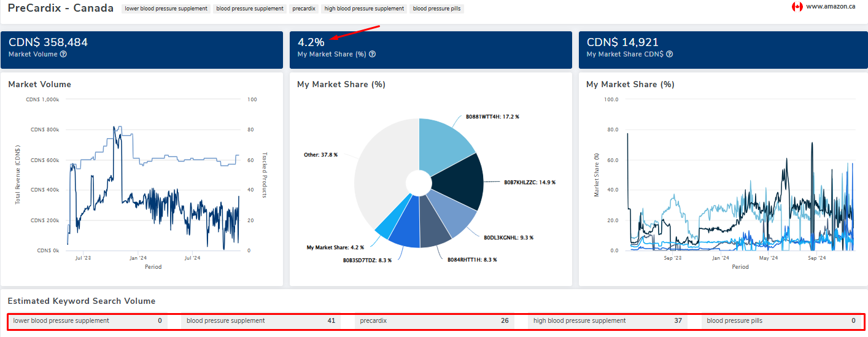Click the 'blood pressure pills' header tag
The width and height of the screenshot is (868, 337).
(x=436, y=9)
